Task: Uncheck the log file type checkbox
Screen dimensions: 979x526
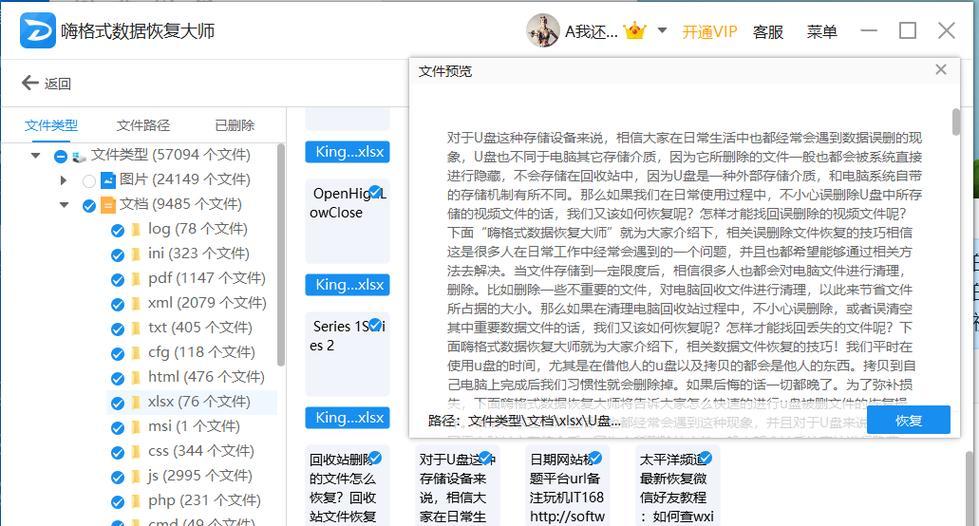Action: click(x=117, y=231)
